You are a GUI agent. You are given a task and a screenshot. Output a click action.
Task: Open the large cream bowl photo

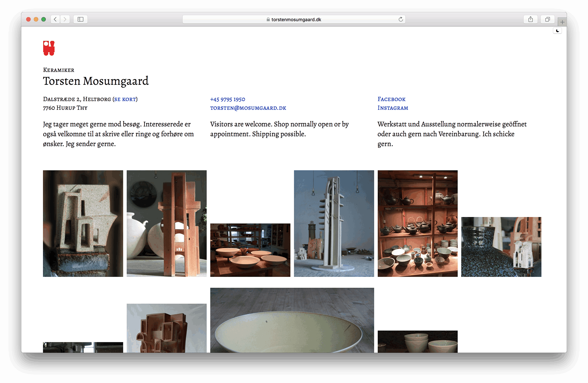(292, 320)
